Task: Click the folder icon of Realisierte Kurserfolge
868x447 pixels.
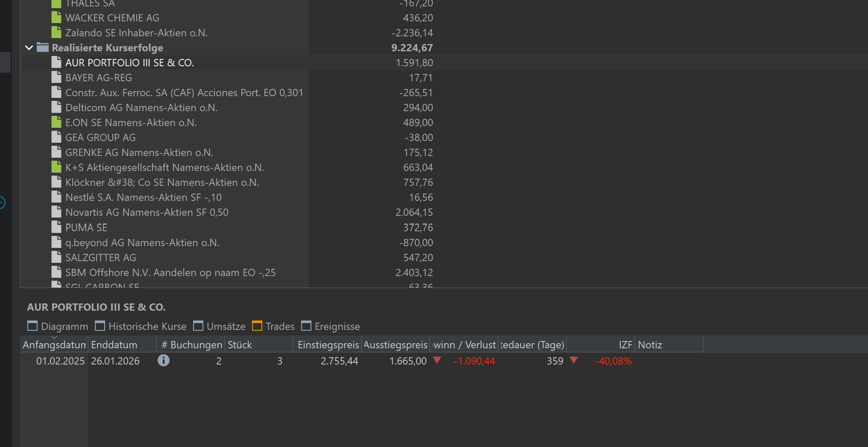Action: point(43,47)
